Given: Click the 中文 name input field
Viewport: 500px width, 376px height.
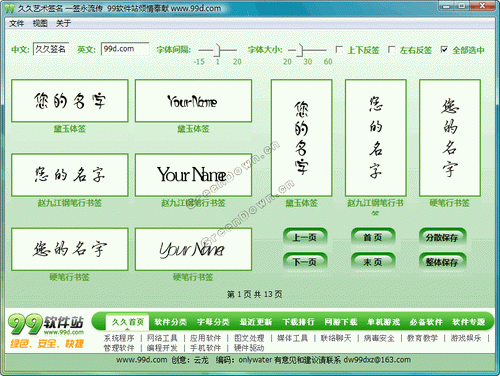Looking at the screenshot, I should click(51, 49).
